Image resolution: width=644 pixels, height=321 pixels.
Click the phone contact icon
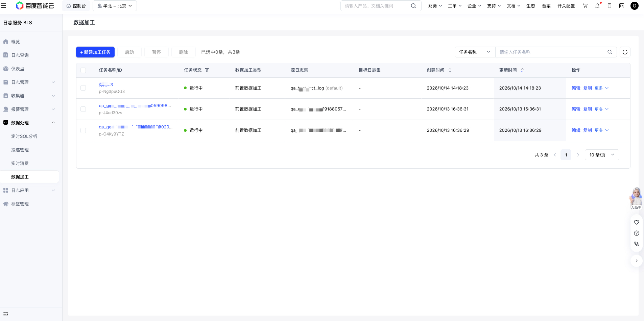click(636, 244)
